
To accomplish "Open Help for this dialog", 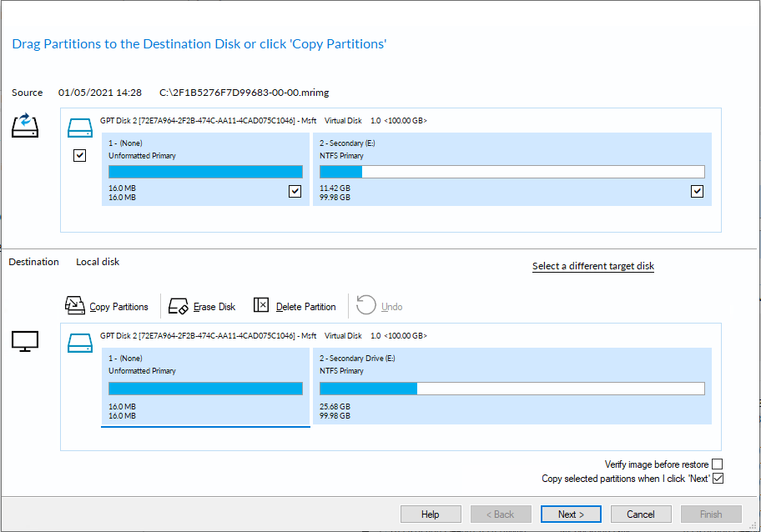I will click(431, 514).
